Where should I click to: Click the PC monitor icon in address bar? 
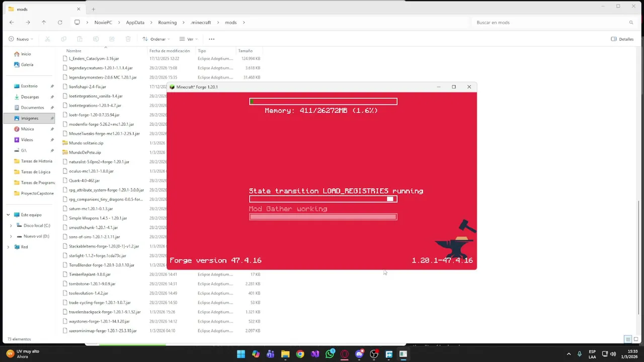click(77, 23)
